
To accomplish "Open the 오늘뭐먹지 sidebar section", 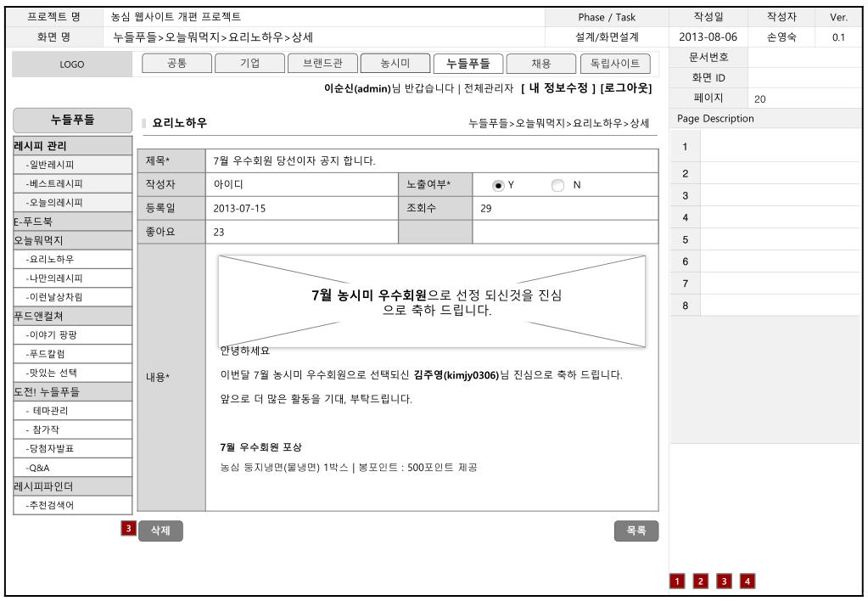I will coord(72,240).
